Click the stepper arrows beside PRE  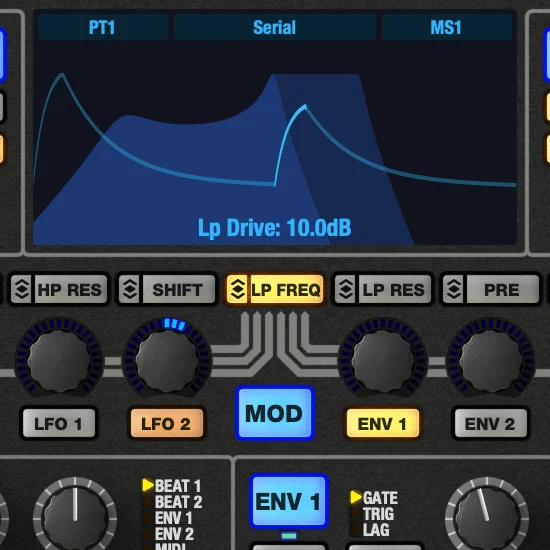click(454, 289)
